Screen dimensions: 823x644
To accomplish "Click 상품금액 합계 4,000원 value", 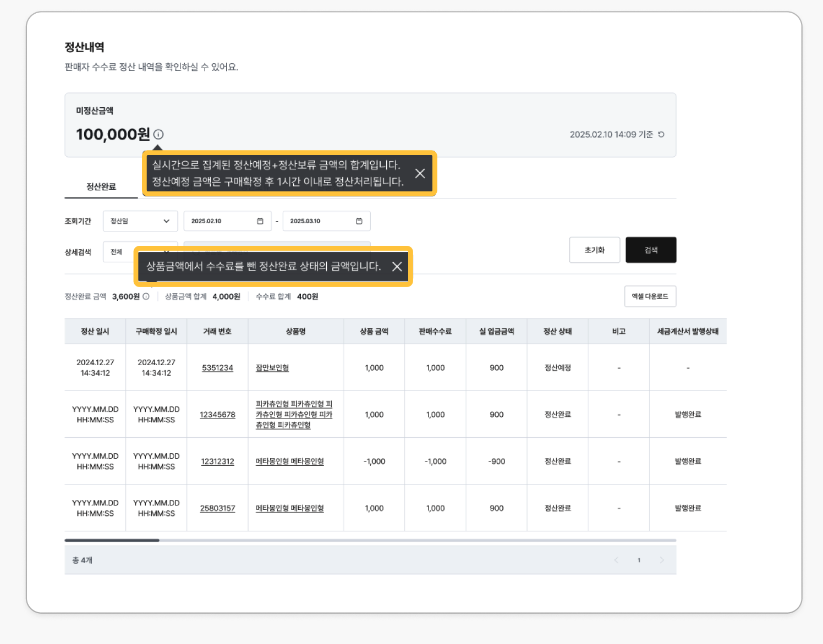I will pyautogui.click(x=226, y=296).
